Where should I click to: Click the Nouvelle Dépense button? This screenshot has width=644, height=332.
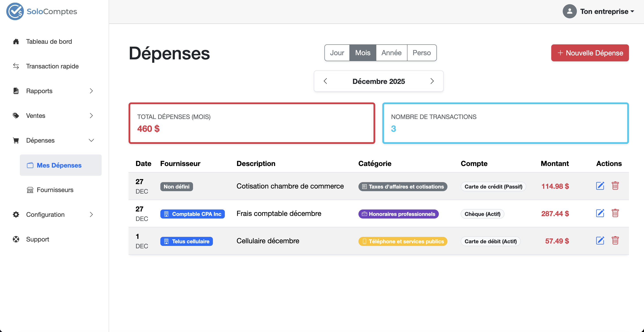click(590, 53)
